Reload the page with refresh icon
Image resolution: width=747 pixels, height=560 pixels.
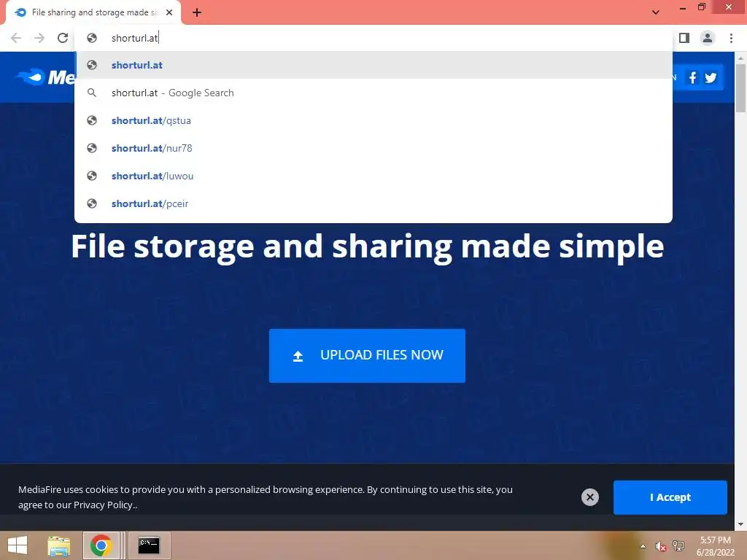pos(63,38)
